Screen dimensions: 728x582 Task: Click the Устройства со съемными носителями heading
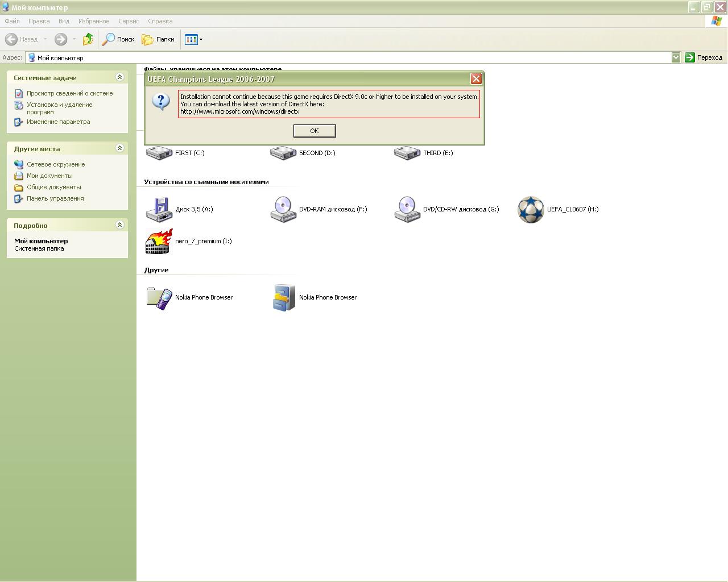click(x=206, y=182)
